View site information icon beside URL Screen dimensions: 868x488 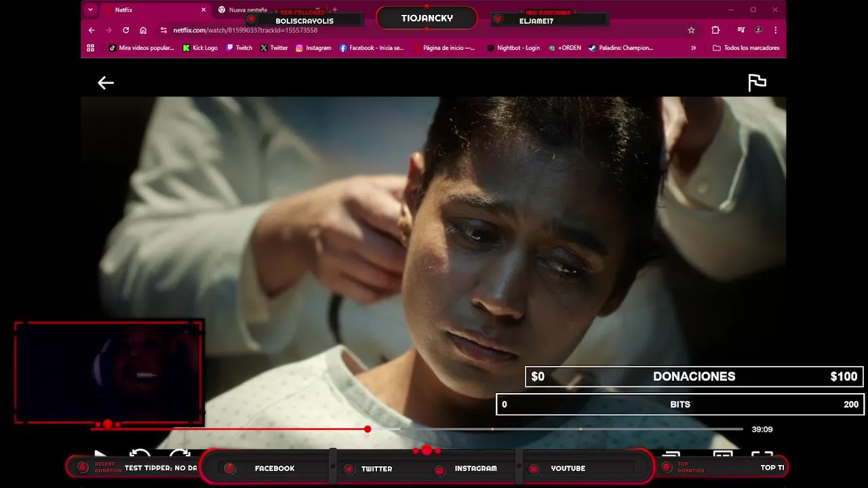point(163,30)
